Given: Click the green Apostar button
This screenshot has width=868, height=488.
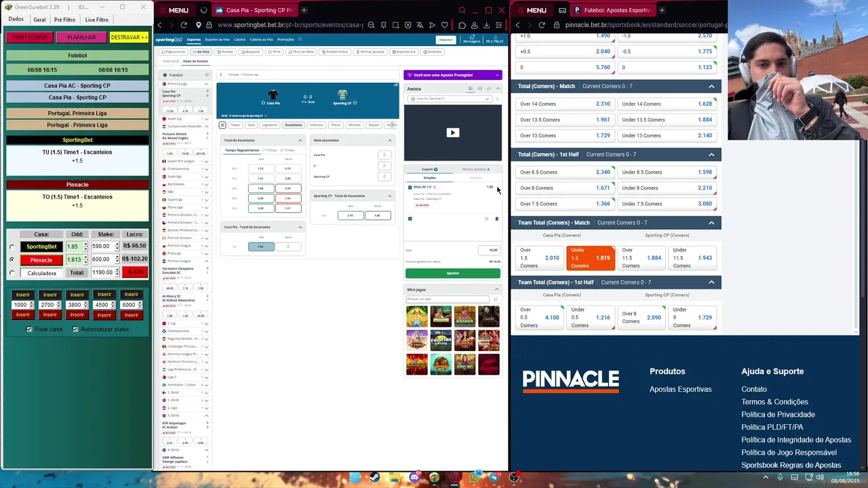Looking at the screenshot, I should 453,273.
